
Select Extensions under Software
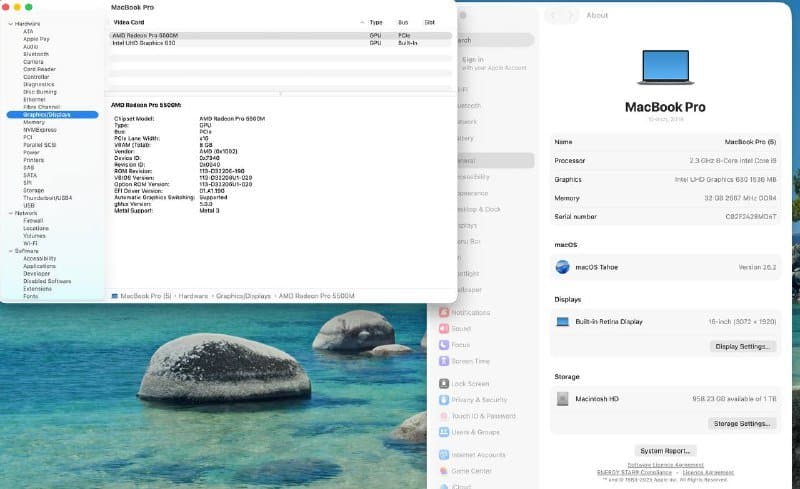coord(37,289)
